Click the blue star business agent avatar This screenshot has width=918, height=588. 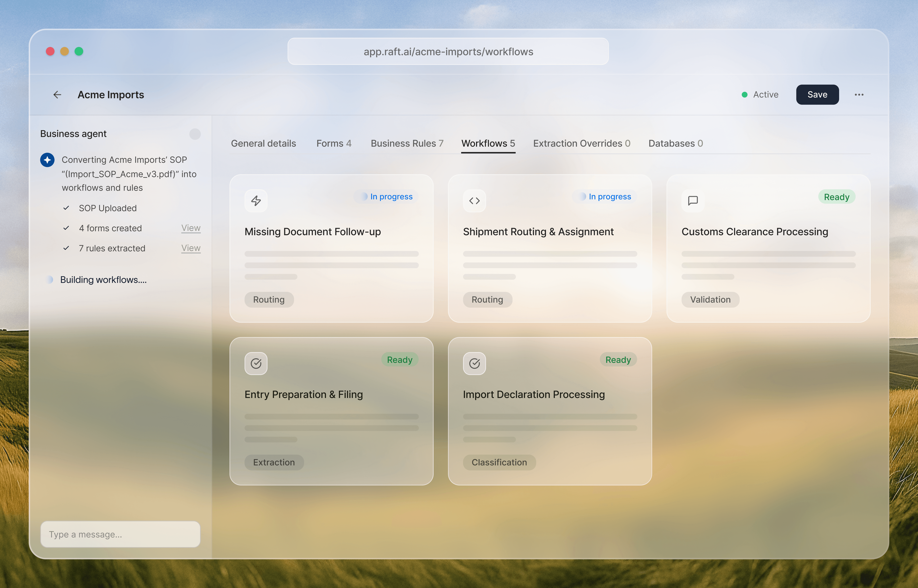pos(47,160)
